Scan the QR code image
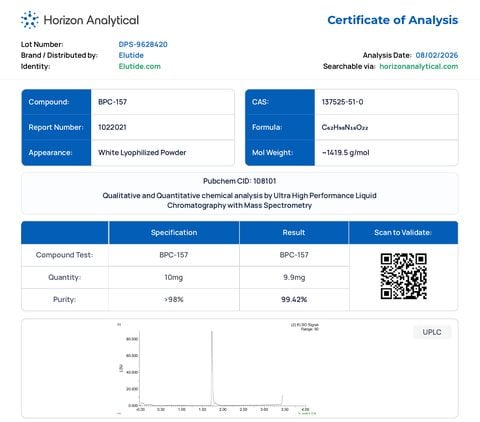This screenshot has height=422, width=480. pos(403,276)
